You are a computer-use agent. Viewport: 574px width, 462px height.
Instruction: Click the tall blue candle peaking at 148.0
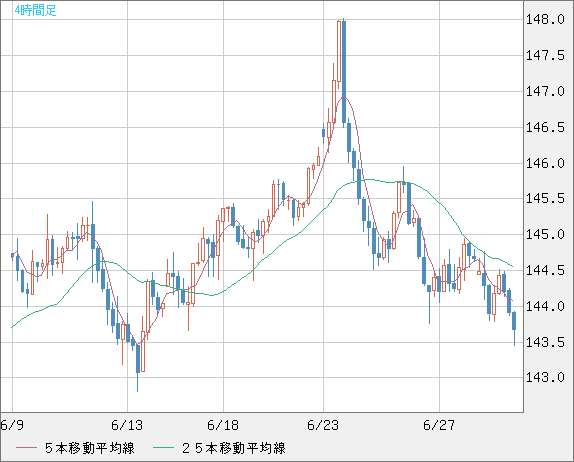click(x=344, y=72)
